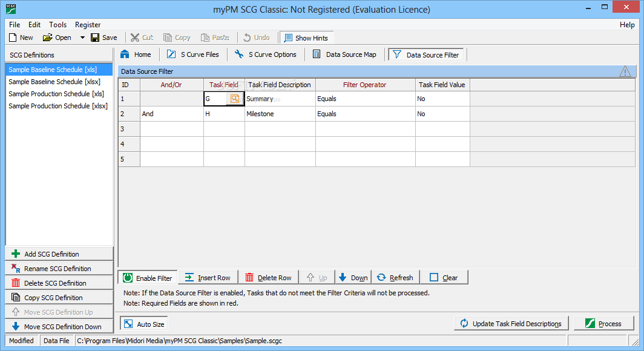
Task: Select Sample Baseline Schedule [xls] definition
Action: click(59, 70)
